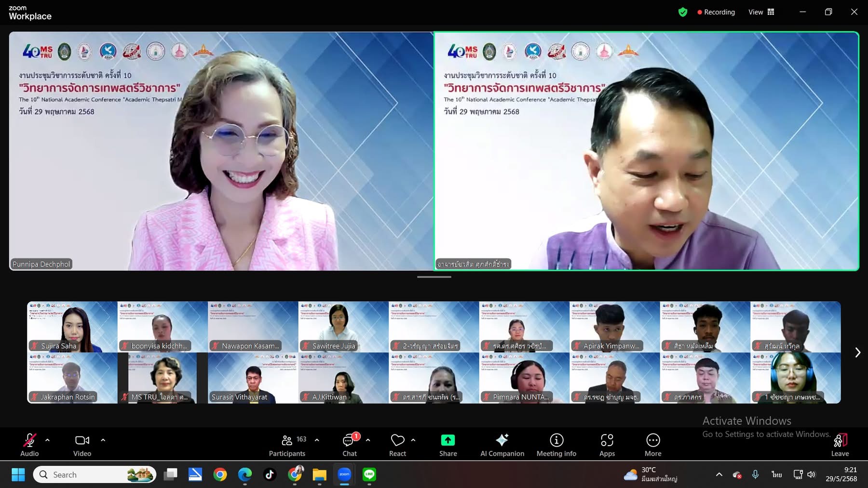Open the Apps menu
This screenshot has height=488, width=868.
point(607,445)
